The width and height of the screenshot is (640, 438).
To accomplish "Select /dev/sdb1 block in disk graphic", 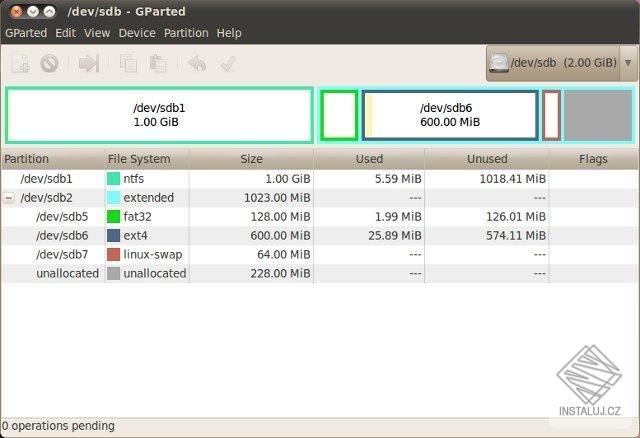I will (160, 115).
